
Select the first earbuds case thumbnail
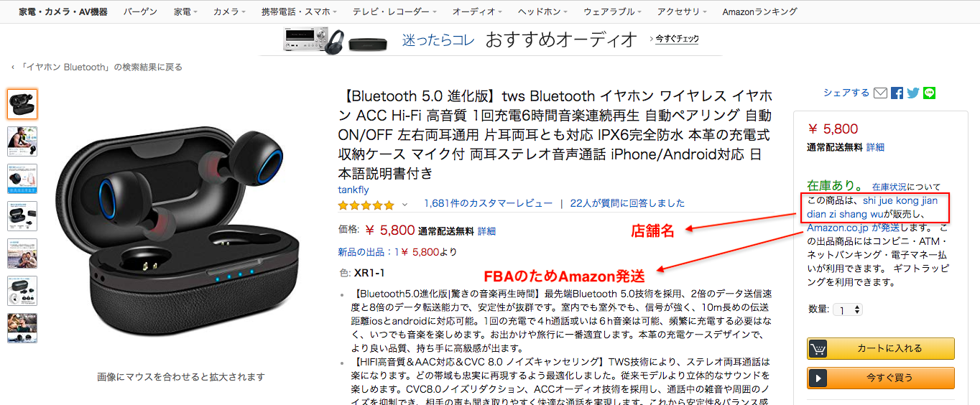[x=22, y=104]
